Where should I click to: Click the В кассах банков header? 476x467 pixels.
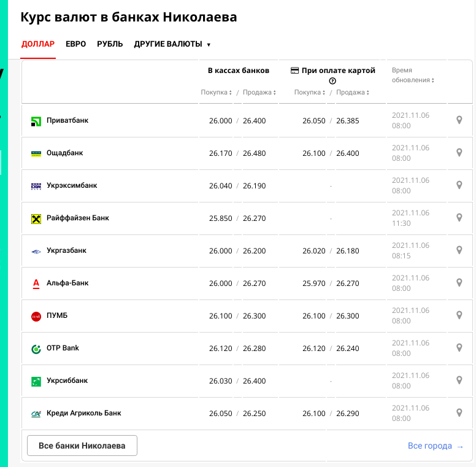(x=239, y=71)
